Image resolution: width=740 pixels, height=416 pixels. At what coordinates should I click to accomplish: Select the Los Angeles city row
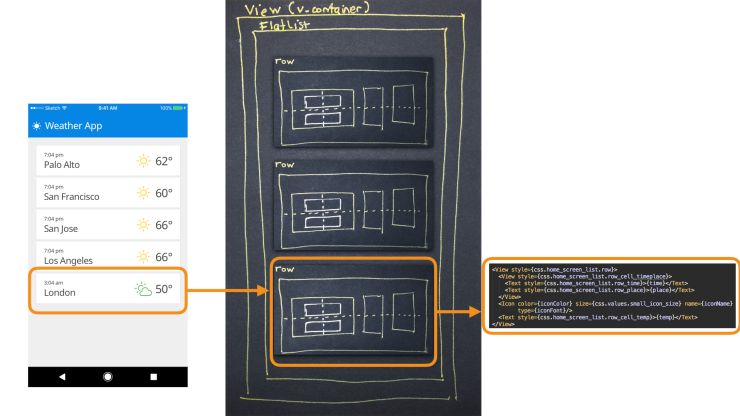108,255
